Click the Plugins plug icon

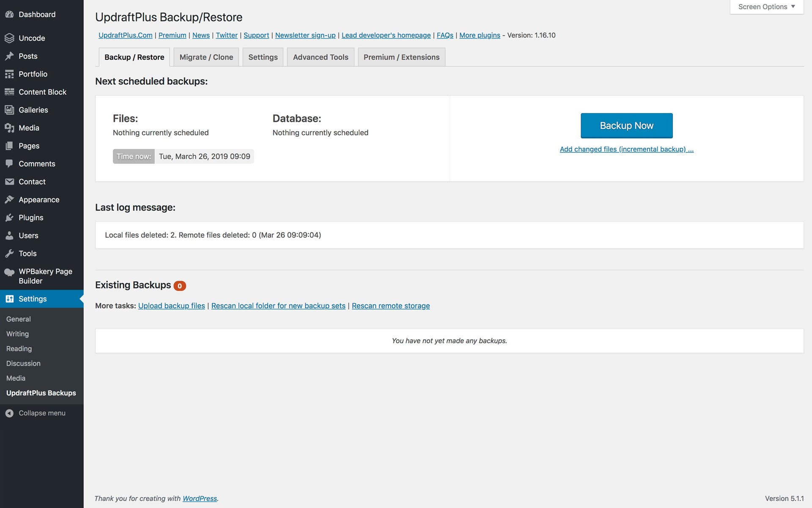click(x=9, y=218)
